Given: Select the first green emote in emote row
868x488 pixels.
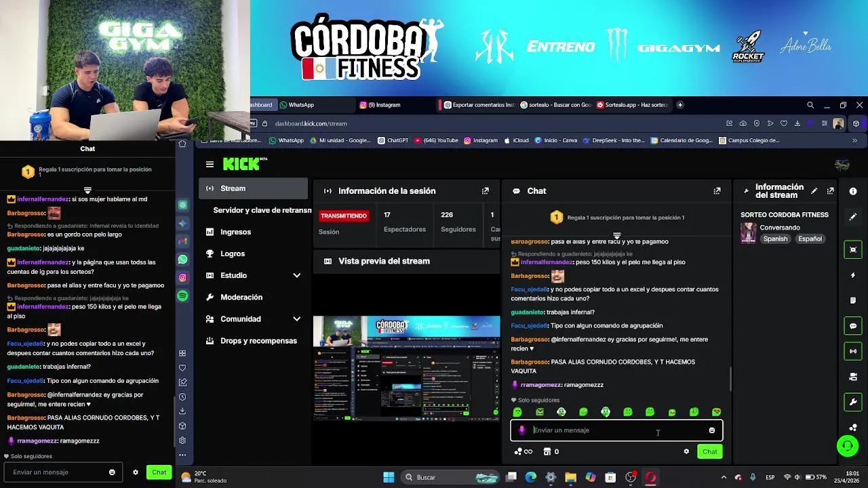Looking at the screenshot, I should coord(517,412).
